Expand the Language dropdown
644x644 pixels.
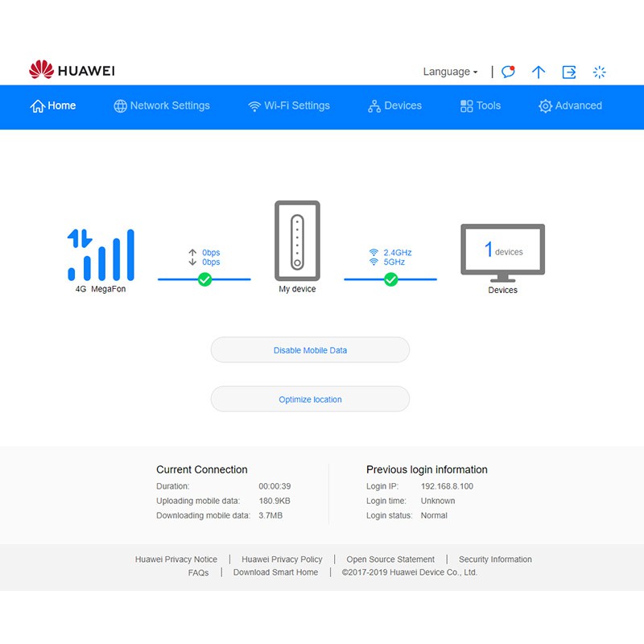(450, 72)
